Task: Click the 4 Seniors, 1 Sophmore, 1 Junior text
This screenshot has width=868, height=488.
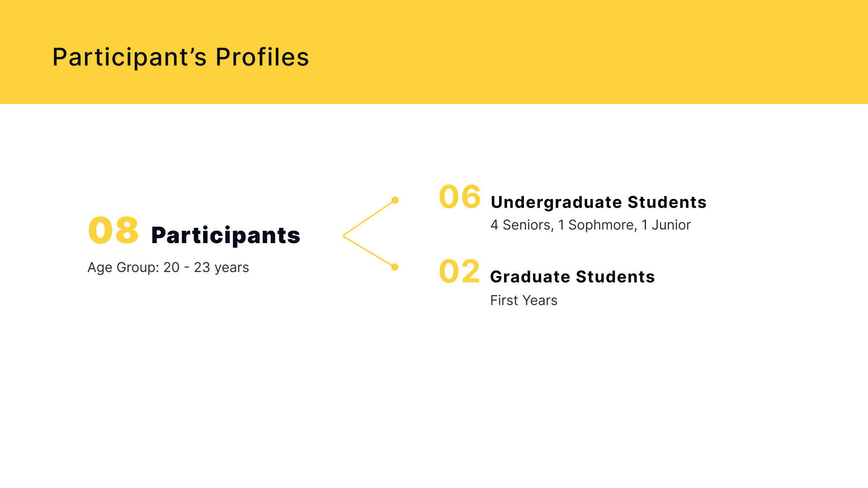Action: point(590,225)
